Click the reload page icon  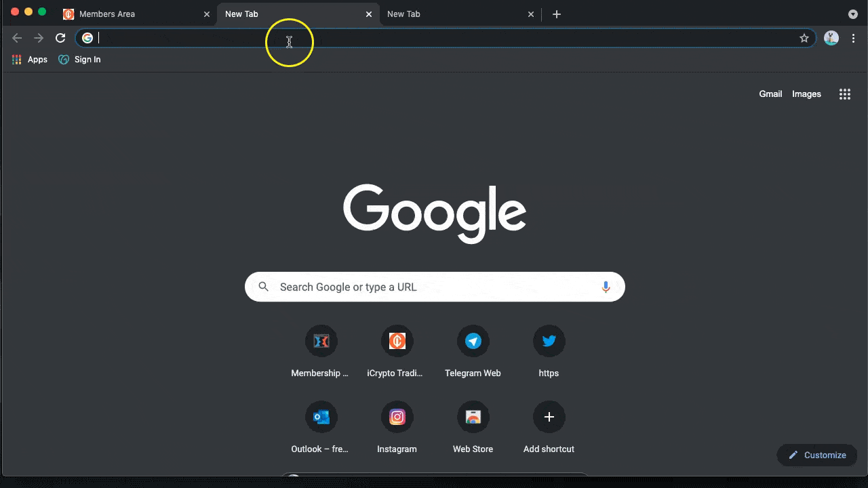pos(60,38)
